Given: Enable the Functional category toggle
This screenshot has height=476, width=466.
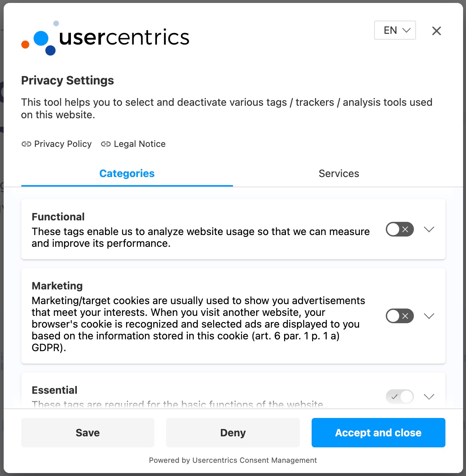Looking at the screenshot, I should pyautogui.click(x=399, y=230).
